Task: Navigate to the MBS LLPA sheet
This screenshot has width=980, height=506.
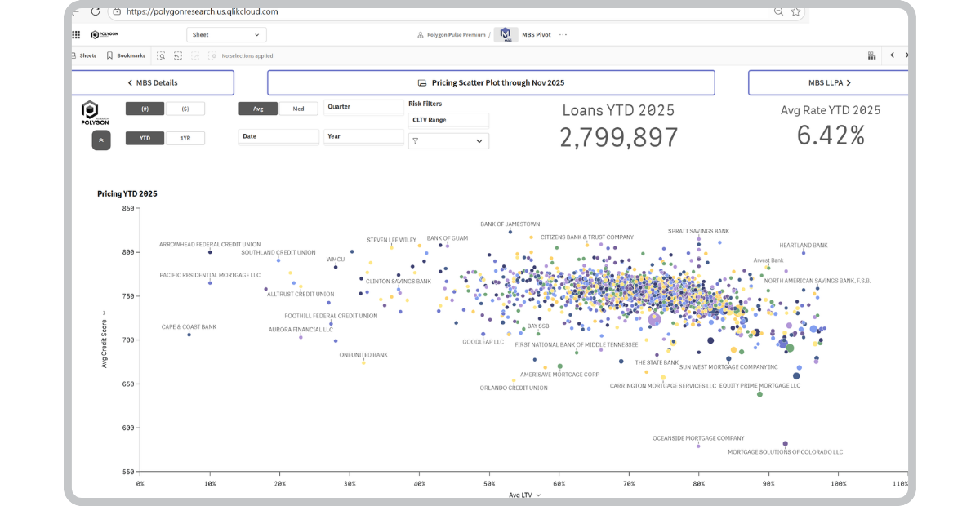Action: [x=827, y=82]
